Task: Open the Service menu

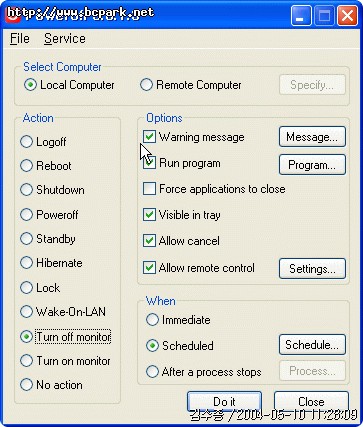Action: (x=65, y=39)
